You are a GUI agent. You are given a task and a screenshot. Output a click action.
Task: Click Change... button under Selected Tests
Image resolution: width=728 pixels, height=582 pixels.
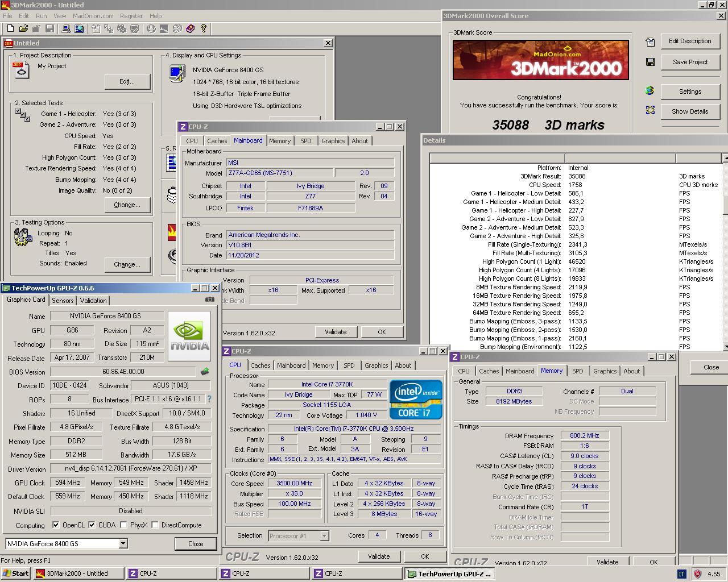(127, 205)
